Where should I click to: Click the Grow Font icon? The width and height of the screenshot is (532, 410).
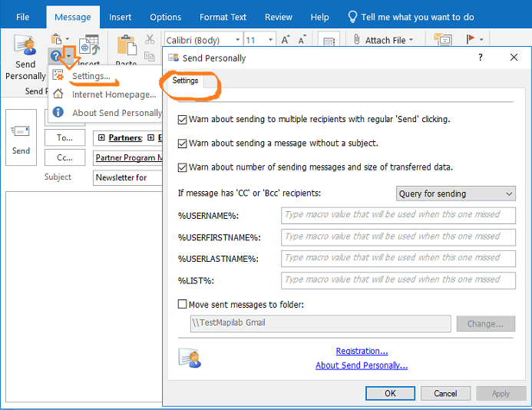(286, 40)
